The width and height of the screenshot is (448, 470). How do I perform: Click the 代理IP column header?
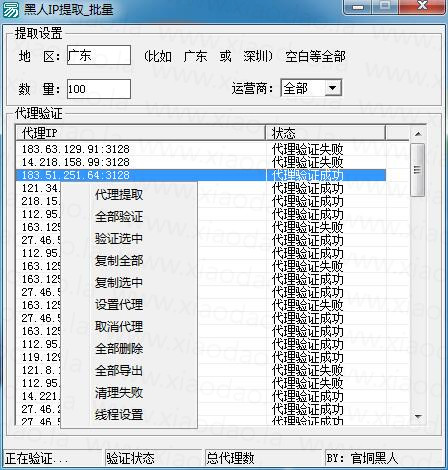pos(141,133)
